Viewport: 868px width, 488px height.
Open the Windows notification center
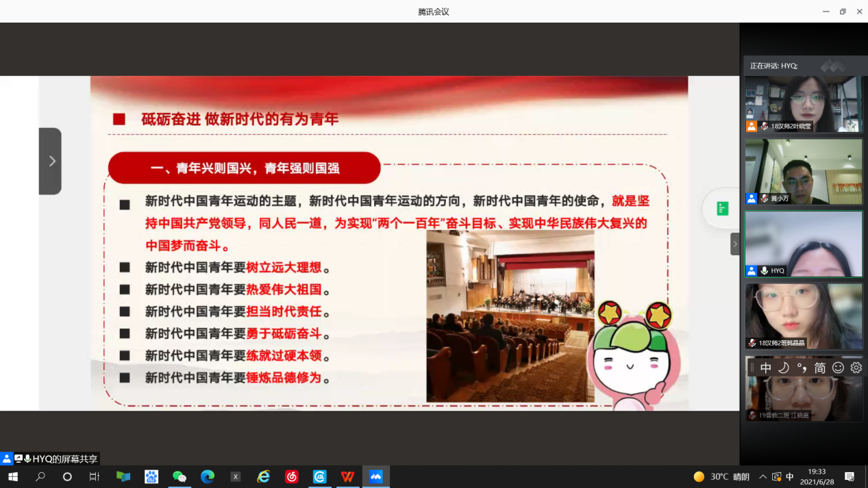pyautogui.click(x=850, y=477)
